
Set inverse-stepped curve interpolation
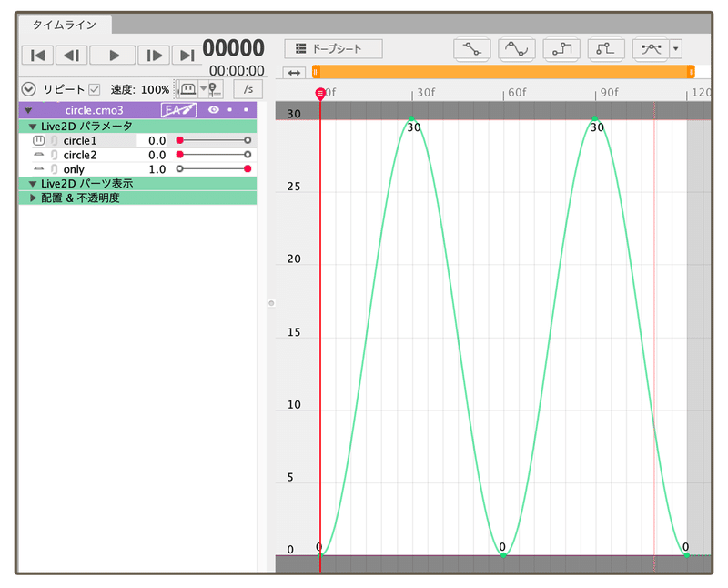point(606,49)
